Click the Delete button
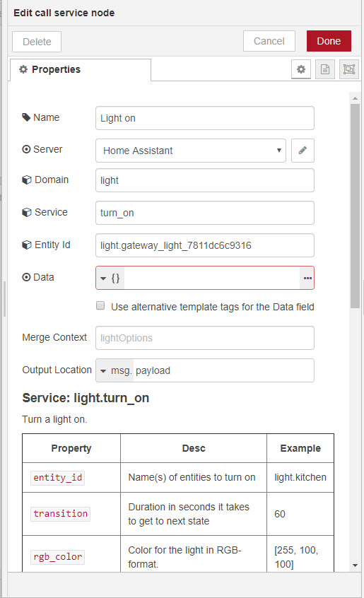The height and width of the screenshot is (598, 364). pos(37,42)
